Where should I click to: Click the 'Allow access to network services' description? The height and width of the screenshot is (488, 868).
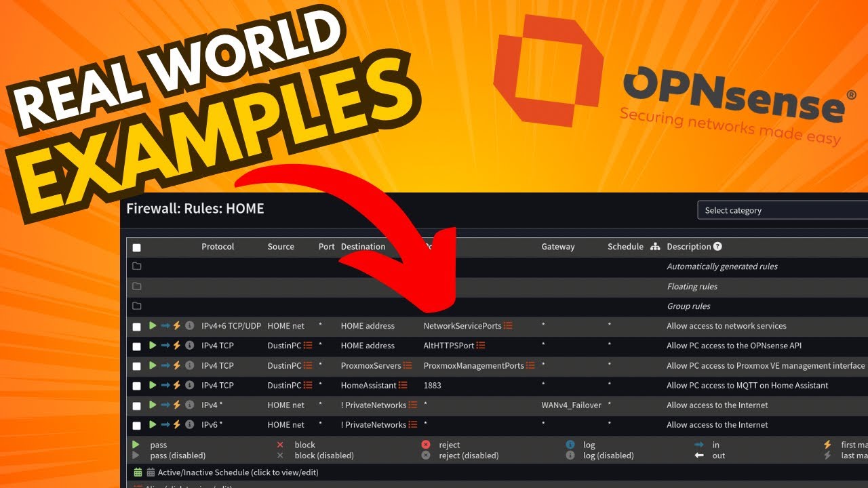[727, 326]
